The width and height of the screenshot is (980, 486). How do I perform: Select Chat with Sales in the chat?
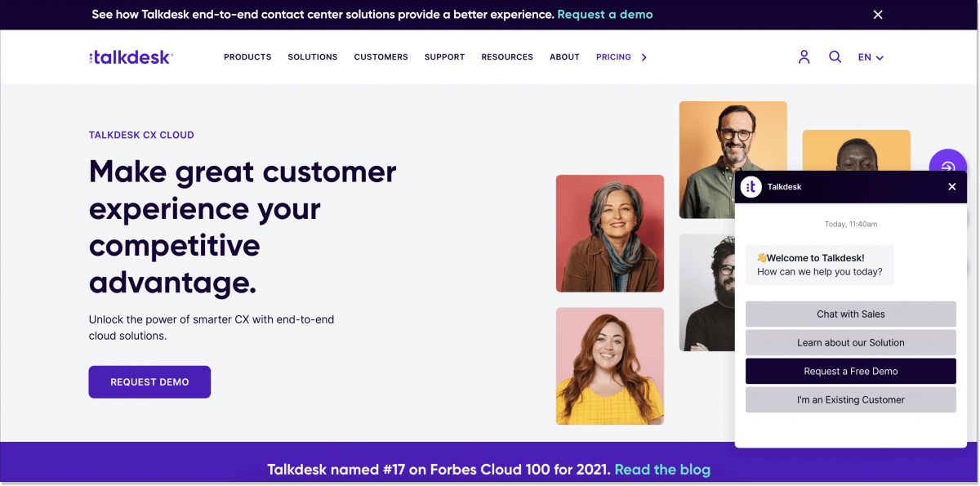[x=850, y=314]
